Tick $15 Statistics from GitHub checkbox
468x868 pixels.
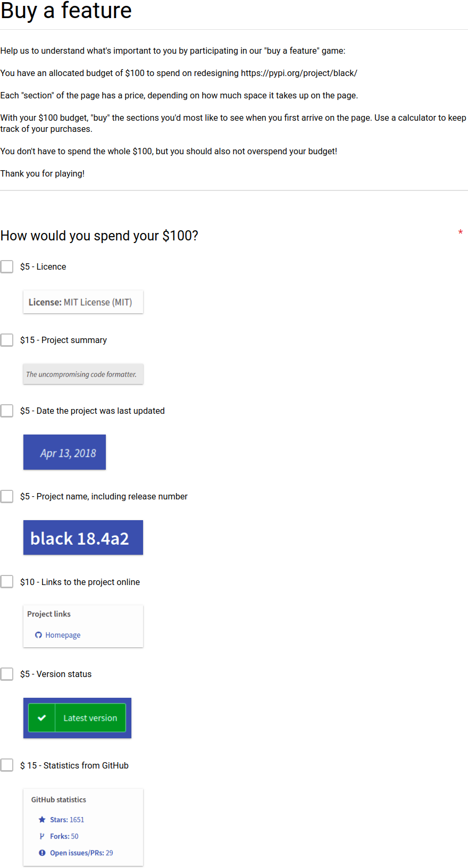tap(7, 765)
